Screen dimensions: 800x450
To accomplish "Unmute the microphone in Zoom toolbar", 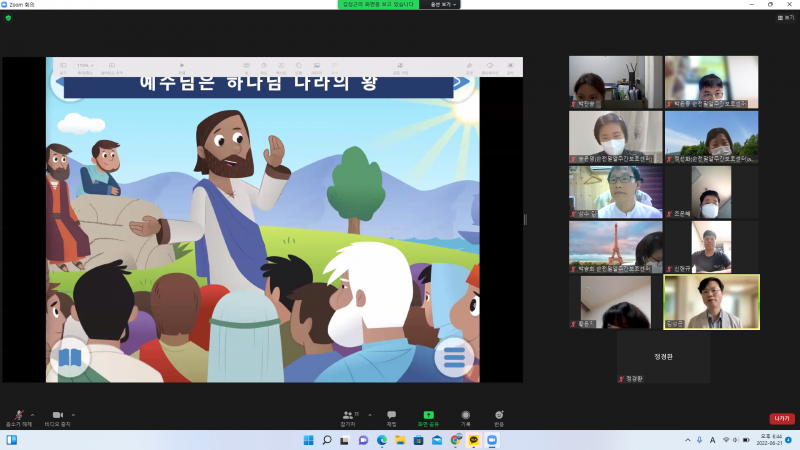I will (x=19, y=418).
